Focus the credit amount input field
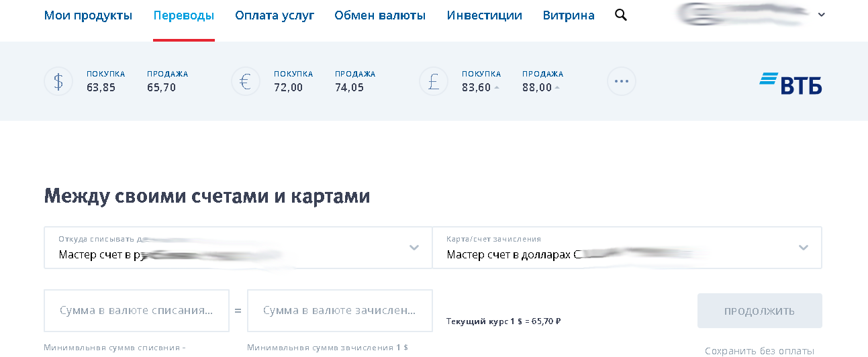The width and height of the screenshot is (868, 357). point(340,311)
